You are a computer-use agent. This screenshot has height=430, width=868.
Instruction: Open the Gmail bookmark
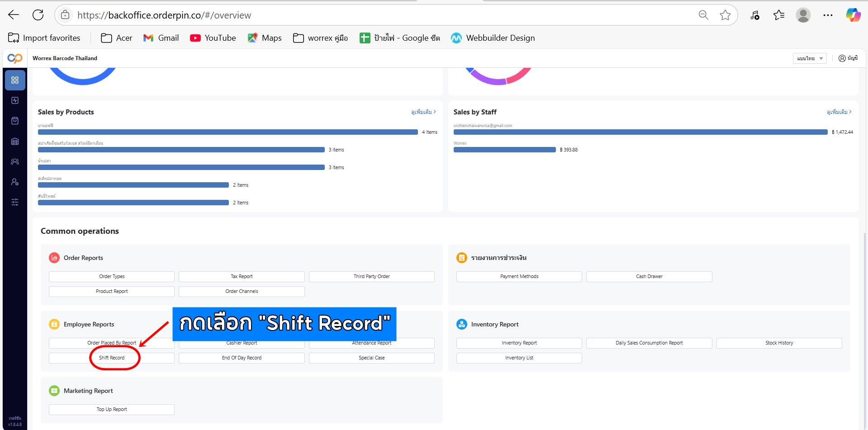click(161, 38)
